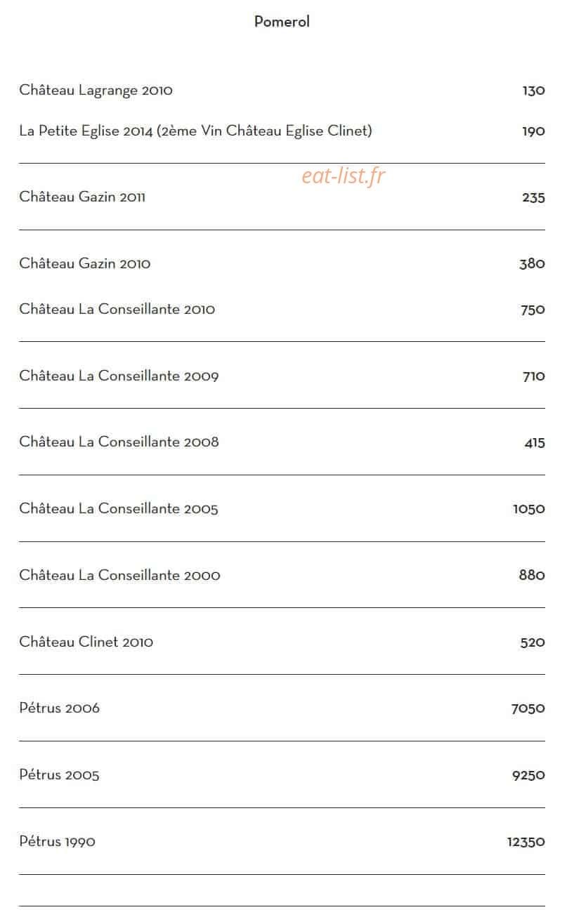Screen dimensions: 567x924
Task: Click the 1050 price for Conseillante 2005
Action: (529, 509)
